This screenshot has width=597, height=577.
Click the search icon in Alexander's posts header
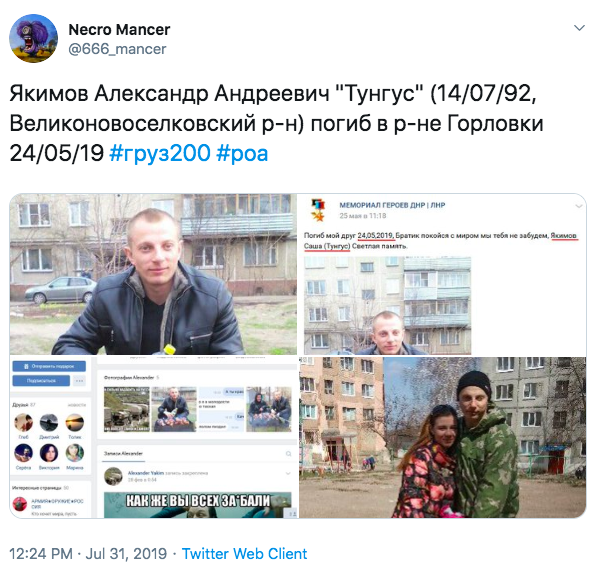tap(288, 454)
